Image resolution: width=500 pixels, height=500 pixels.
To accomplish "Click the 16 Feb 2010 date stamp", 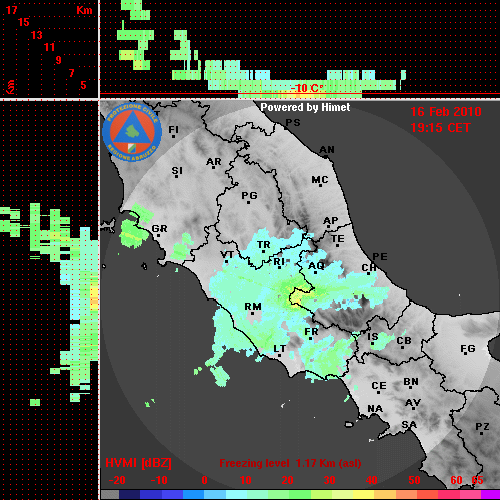I will tap(446, 112).
